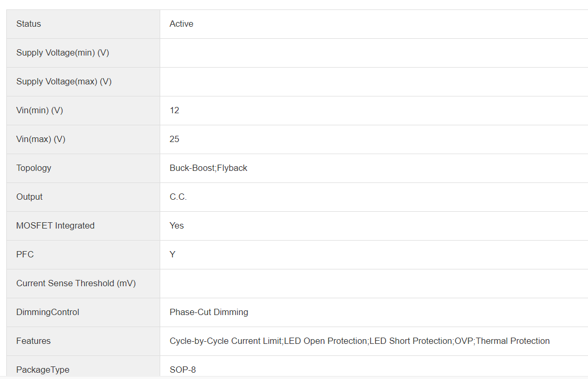Click the Topology row label
Image resolution: width=588 pixels, height=379 pixels.
(34, 168)
